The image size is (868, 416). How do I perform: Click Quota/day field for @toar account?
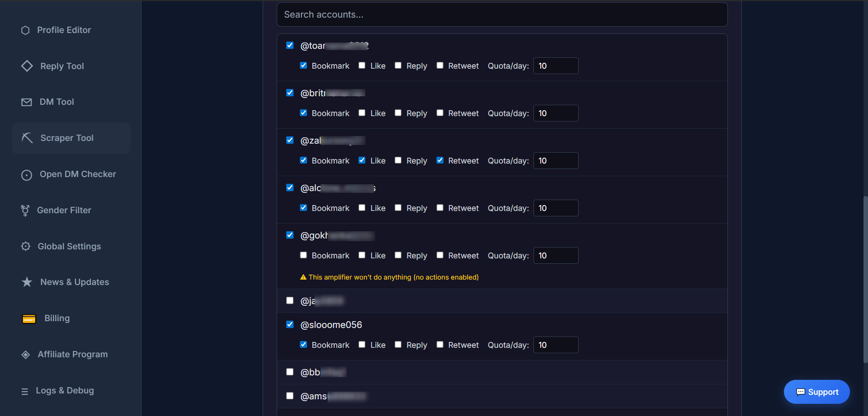556,66
